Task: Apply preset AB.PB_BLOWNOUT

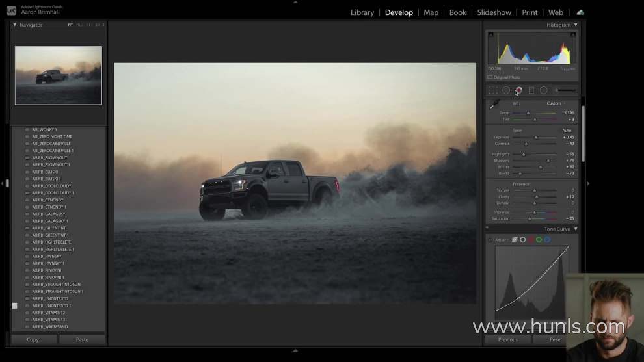Action: pos(49,158)
